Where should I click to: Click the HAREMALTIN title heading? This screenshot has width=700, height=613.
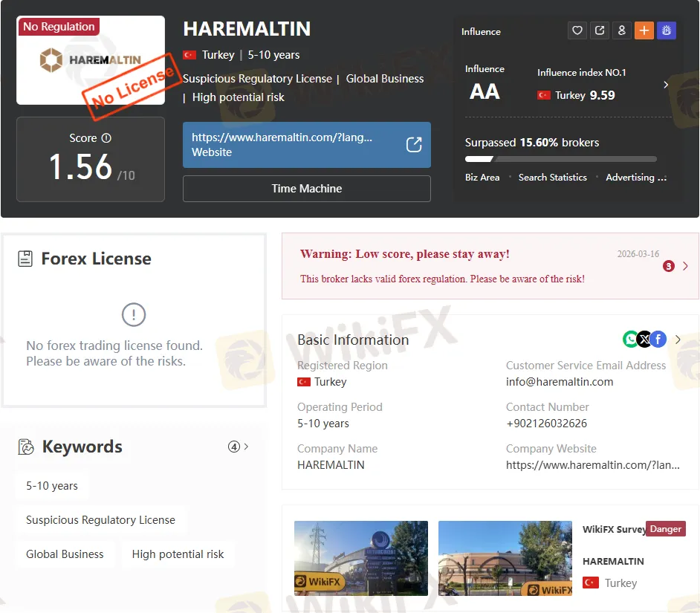click(x=247, y=29)
